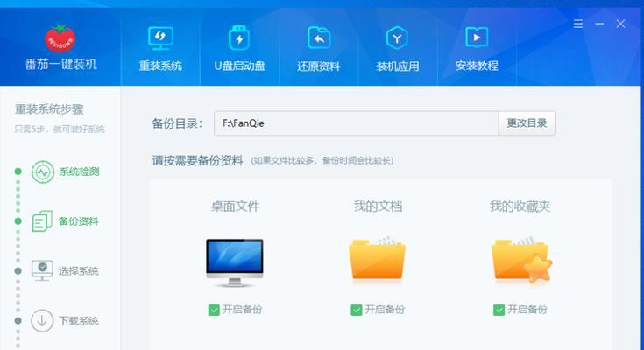Switch to the 还原资料 tab label
Screen dimensions: 644x350
[319, 66]
